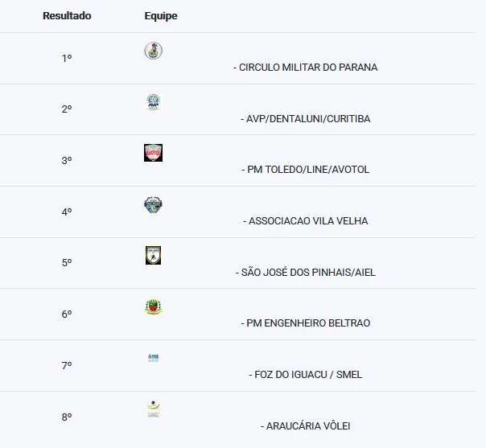Select the Resultado column header

tap(67, 16)
